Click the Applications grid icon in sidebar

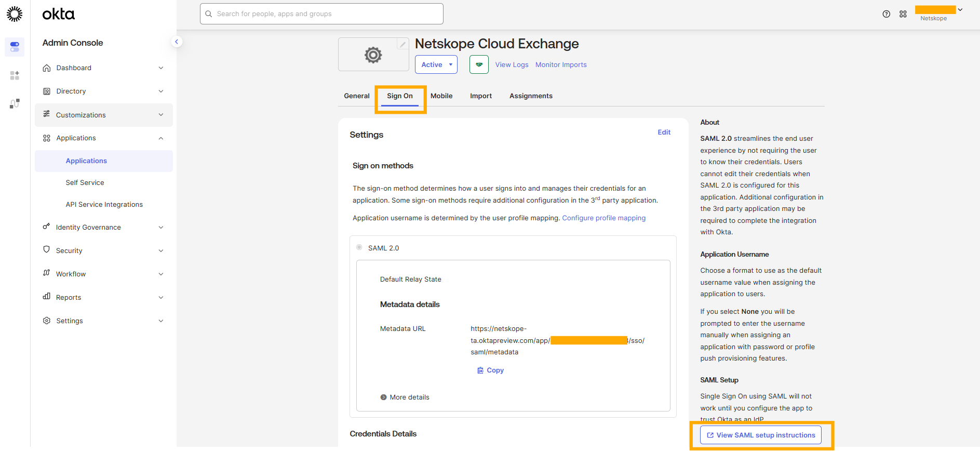coord(47,138)
